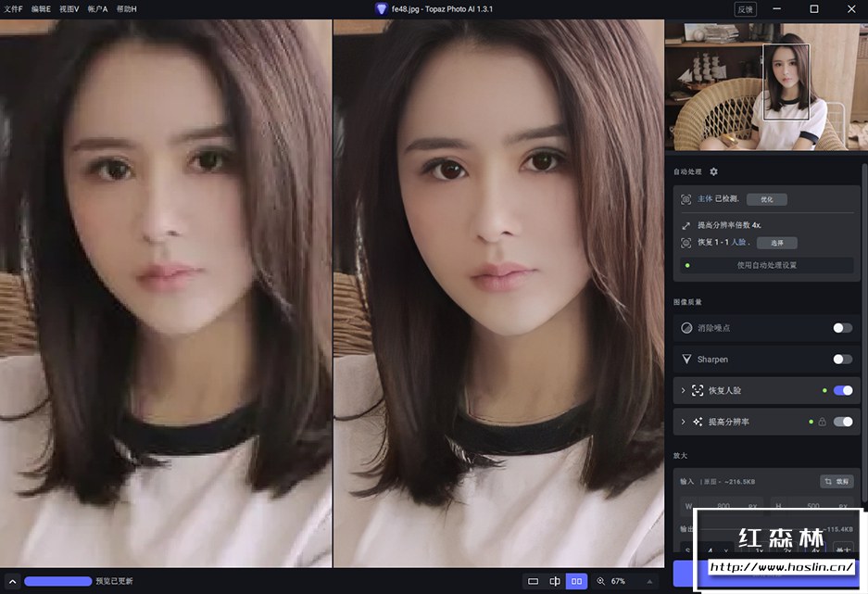Open the 文件F menu
This screenshot has width=868, height=594.
coord(13,9)
